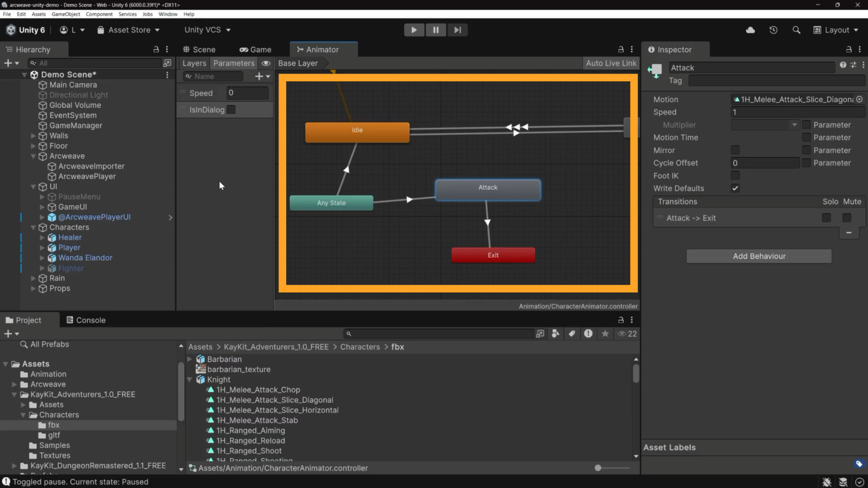Screen dimensions: 868x488
Task: Switch to the Scene tab
Action: click(x=199, y=49)
